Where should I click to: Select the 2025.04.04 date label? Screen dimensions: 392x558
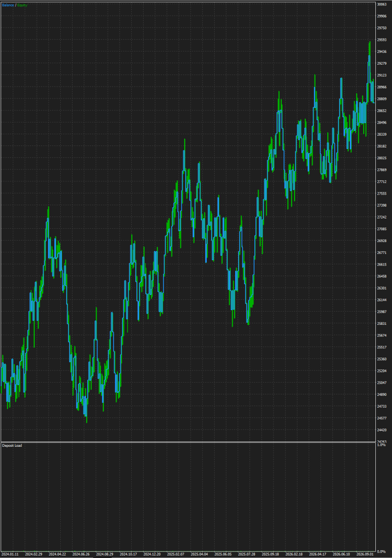click(x=199, y=554)
